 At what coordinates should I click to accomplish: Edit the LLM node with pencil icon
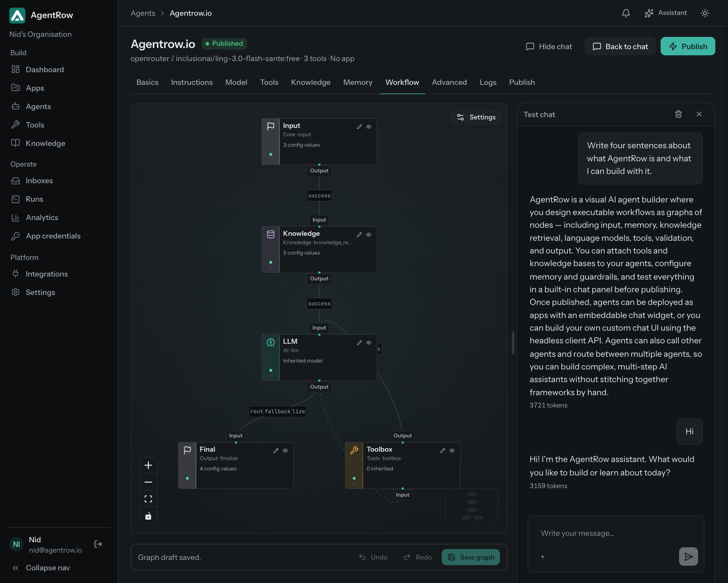pyautogui.click(x=359, y=343)
